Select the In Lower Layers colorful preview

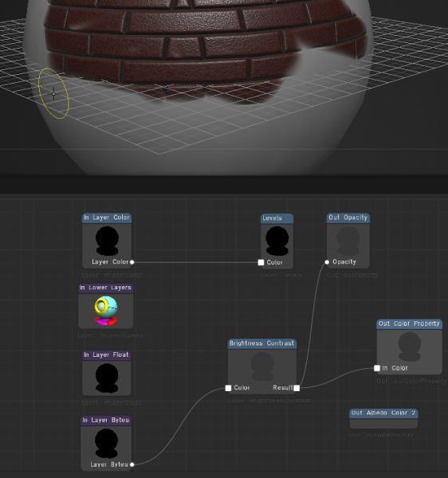[x=106, y=311]
